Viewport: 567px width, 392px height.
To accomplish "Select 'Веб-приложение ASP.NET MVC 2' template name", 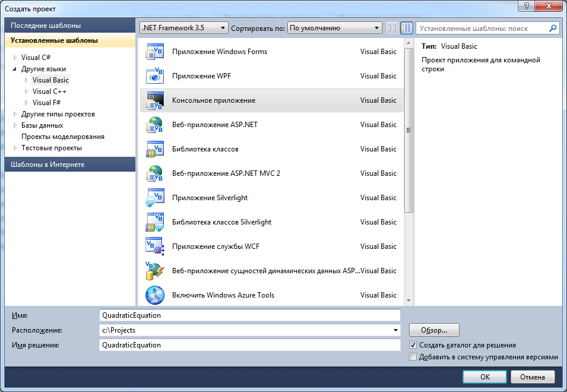I will (x=226, y=173).
